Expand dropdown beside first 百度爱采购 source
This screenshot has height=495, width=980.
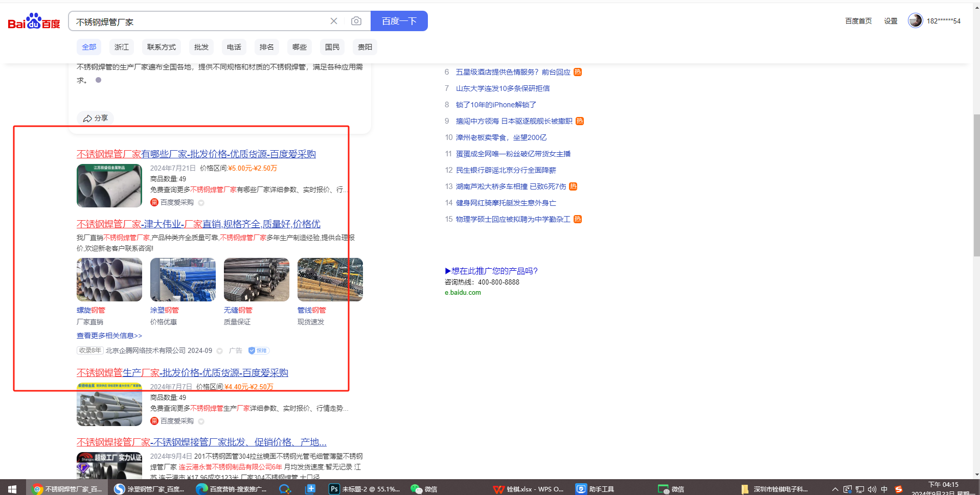pyautogui.click(x=201, y=203)
